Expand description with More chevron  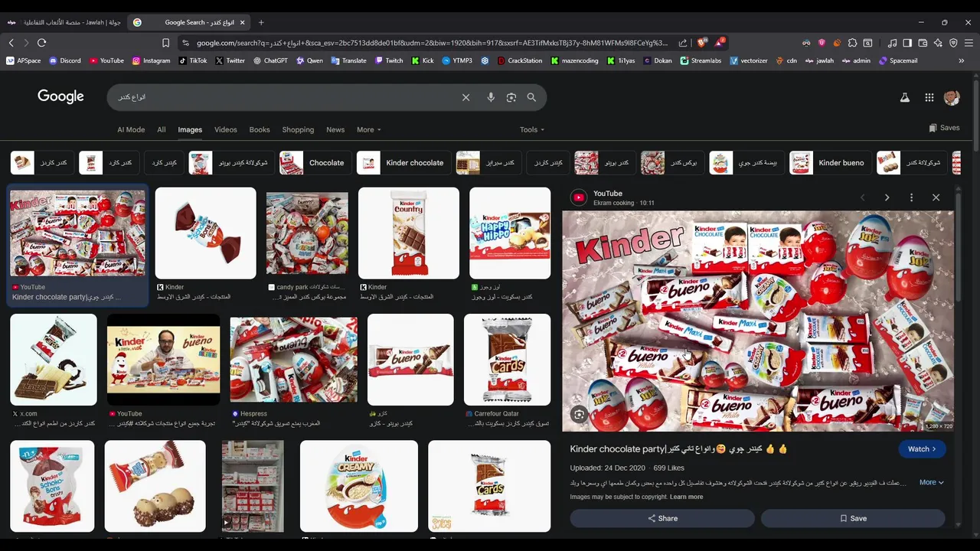click(x=931, y=482)
